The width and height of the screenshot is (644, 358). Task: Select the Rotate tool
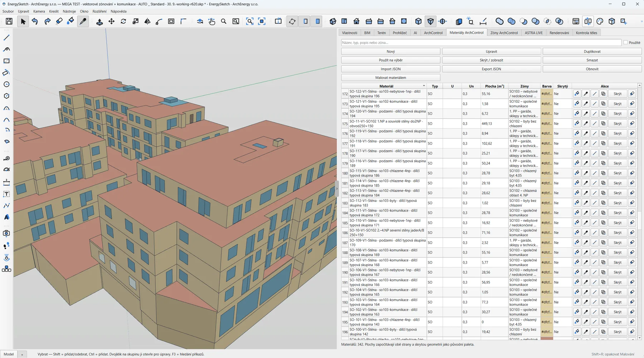pyautogui.click(x=123, y=21)
